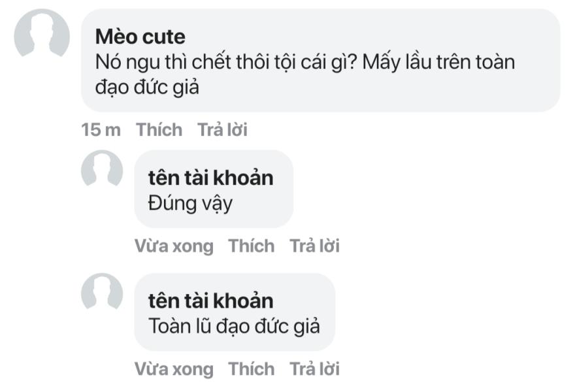Click the 'Đúng vậy' comment text
Screen dimensions: 575x392
(x=190, y=203)
